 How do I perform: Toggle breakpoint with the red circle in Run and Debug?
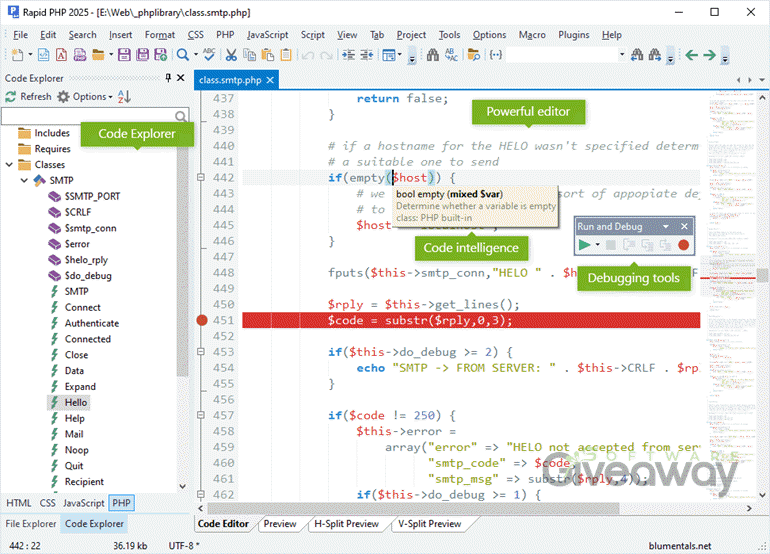pyautogui.click(x=683, y=245)
